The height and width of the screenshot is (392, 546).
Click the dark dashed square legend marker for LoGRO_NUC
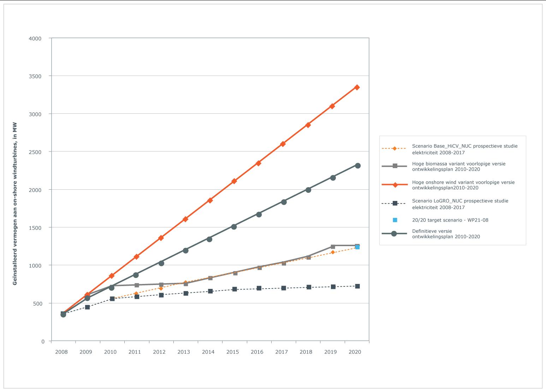[395, 203]
